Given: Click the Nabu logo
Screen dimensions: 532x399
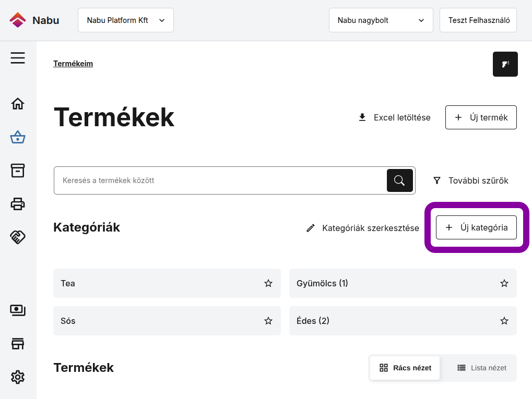Looking at the screenshot, I should 34,20.
